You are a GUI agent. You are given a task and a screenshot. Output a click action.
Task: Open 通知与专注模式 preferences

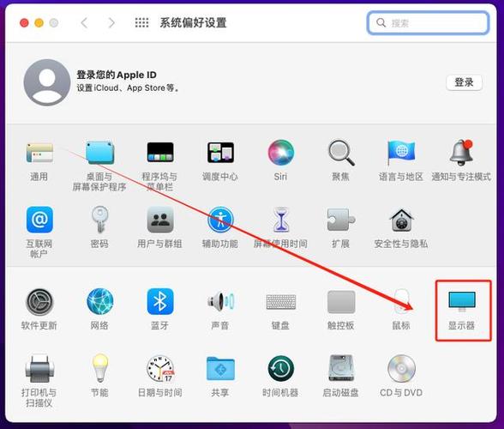(461, 153)
